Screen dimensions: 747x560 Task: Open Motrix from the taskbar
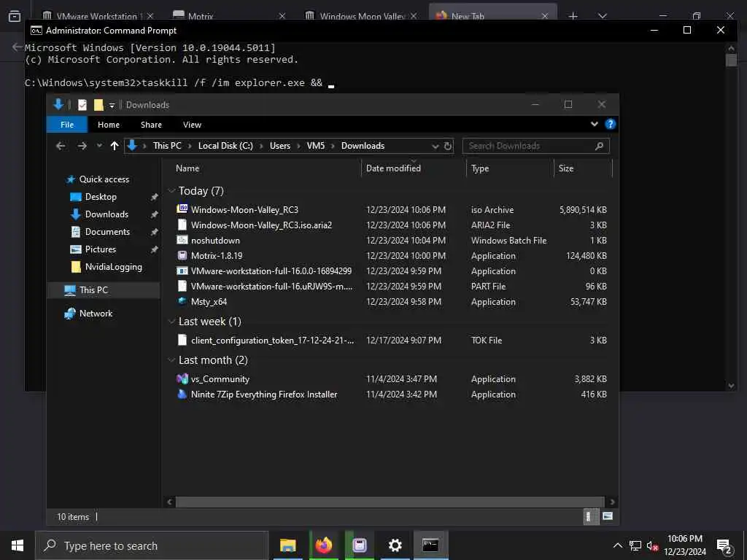(359, 545)
